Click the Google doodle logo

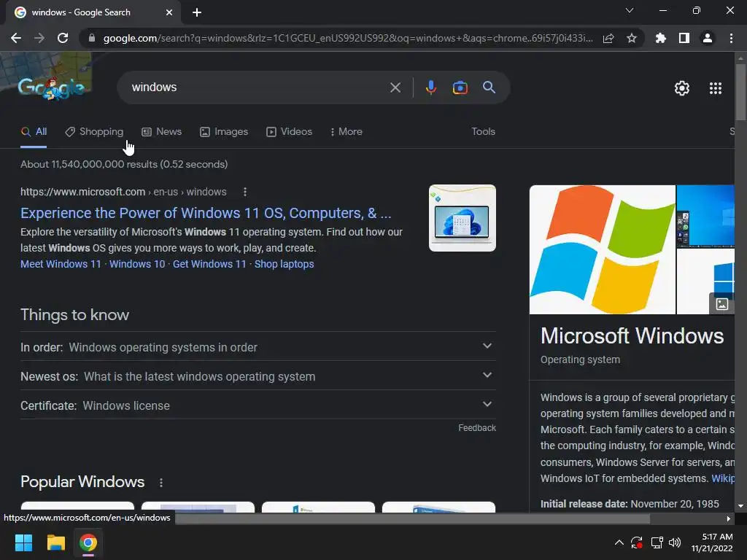51,88
